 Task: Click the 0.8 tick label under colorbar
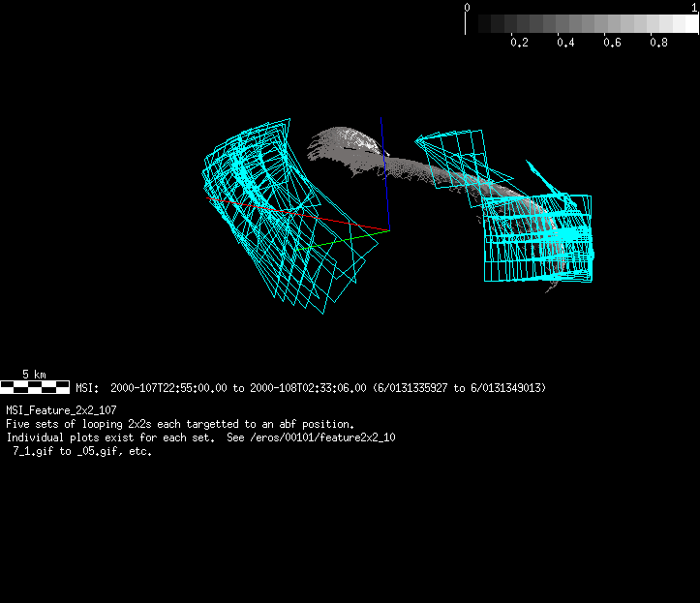658,43
